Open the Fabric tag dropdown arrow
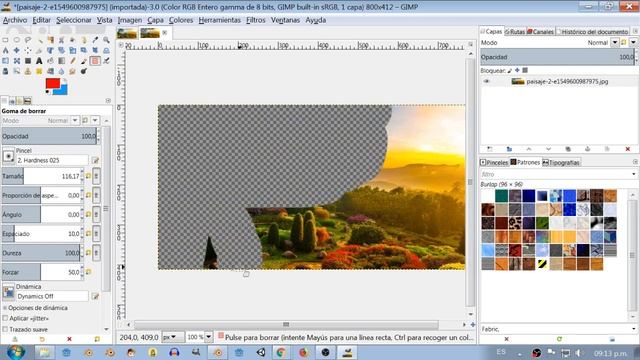The height and width of the screenshot is (360, 640). (x=633, y=329)
